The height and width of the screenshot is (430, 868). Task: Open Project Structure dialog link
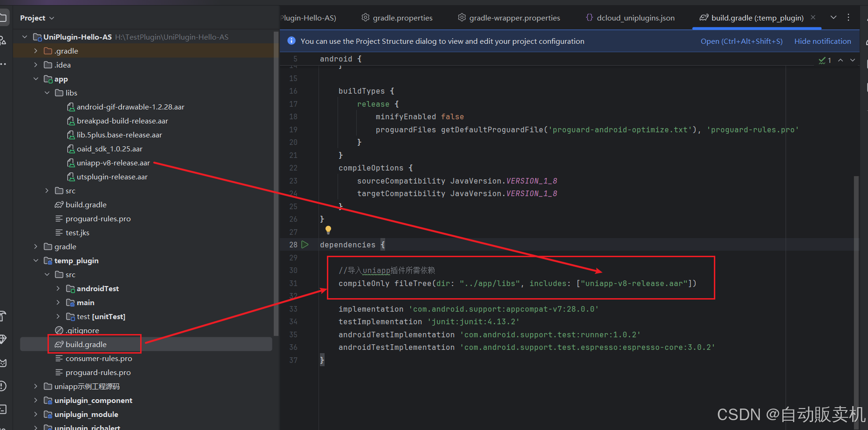pyautogui.click(x=741, y=41)
